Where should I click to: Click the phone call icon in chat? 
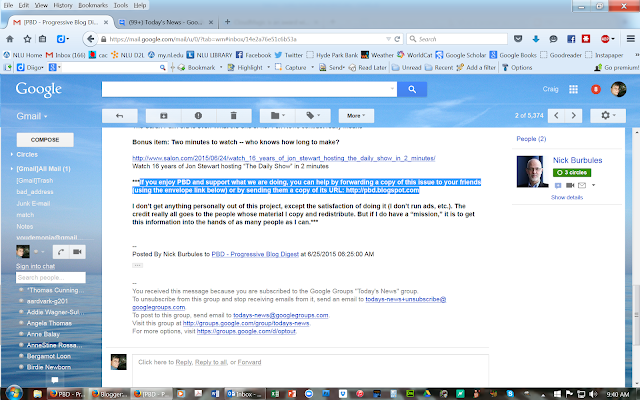point(61,252)
